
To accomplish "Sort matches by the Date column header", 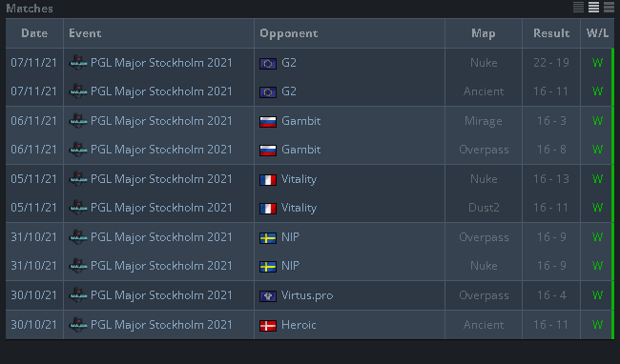I will pos(34,33).
